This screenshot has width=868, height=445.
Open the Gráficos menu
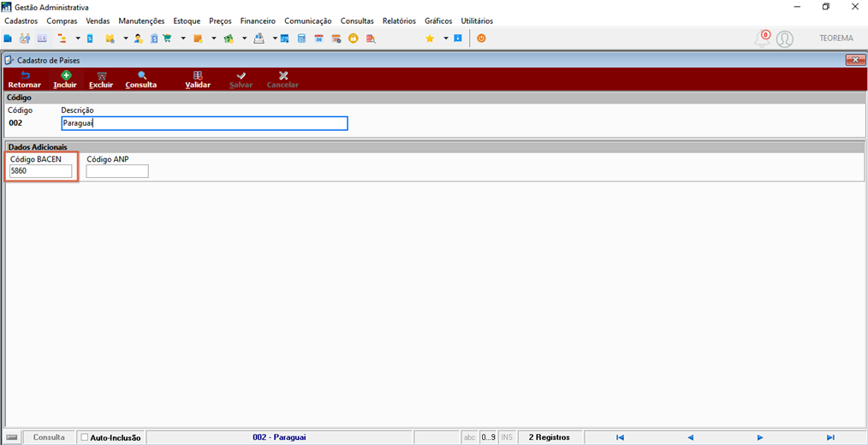click(438, 21)
